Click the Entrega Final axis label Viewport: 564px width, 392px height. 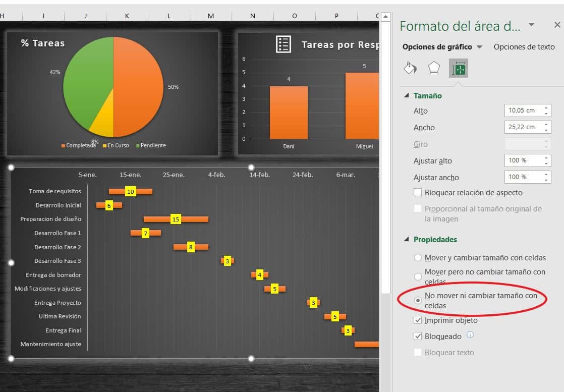tap(63, 330)
